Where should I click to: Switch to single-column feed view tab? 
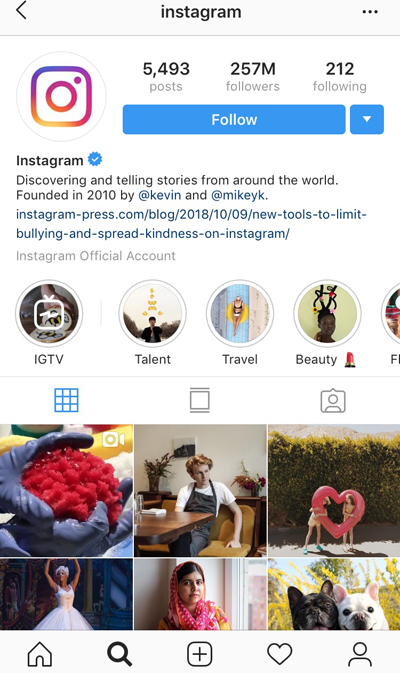(200, 400)
